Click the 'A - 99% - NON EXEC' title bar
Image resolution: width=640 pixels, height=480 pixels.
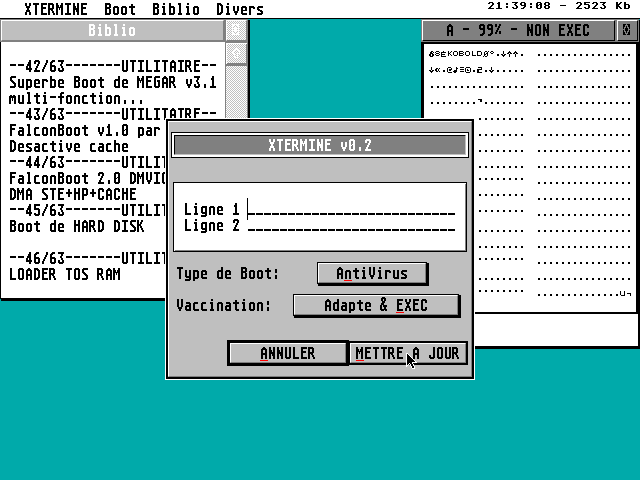[x=518, y=31]
